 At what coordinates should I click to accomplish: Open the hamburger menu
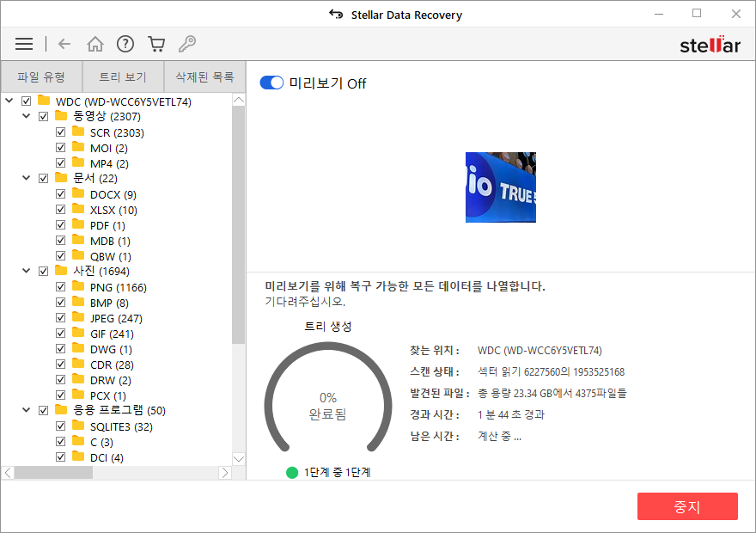pos(24,44)
